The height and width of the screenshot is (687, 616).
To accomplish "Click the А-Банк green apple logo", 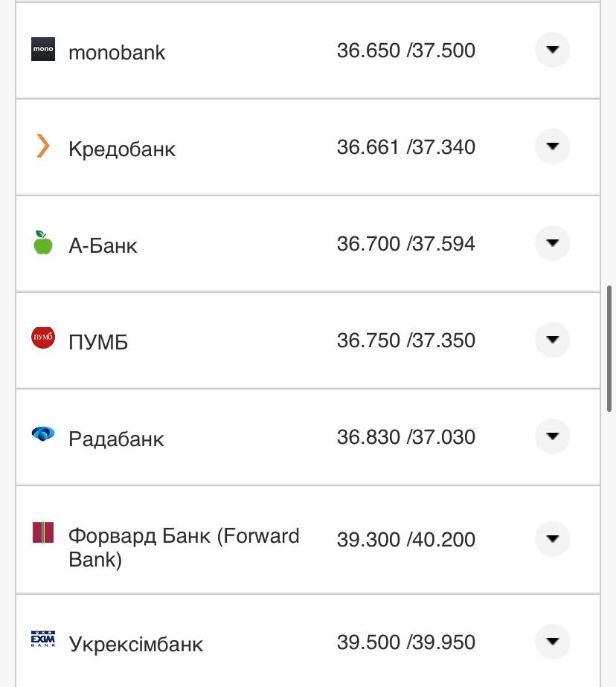I will (x=43, y=242).
